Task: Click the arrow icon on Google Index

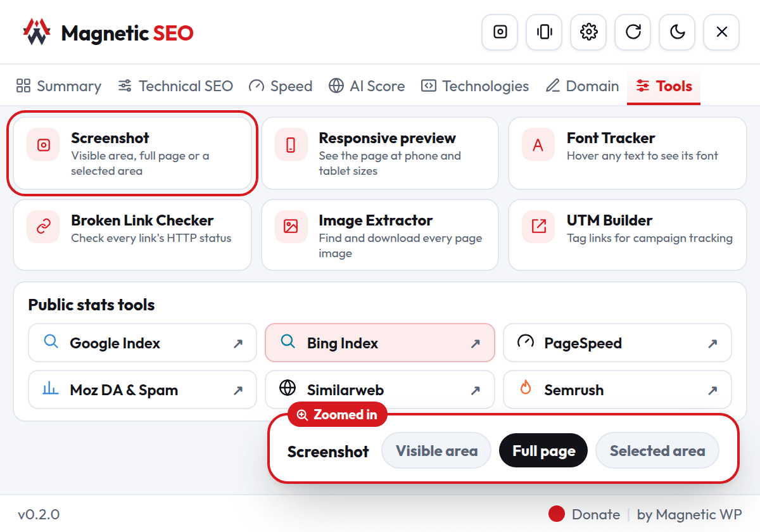Action: pyautogui.click(x=238, y=344)
